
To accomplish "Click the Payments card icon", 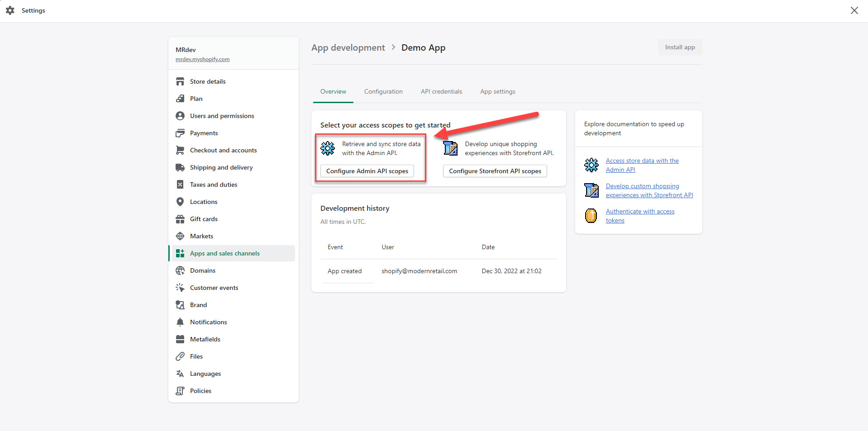I will point(180,133).
